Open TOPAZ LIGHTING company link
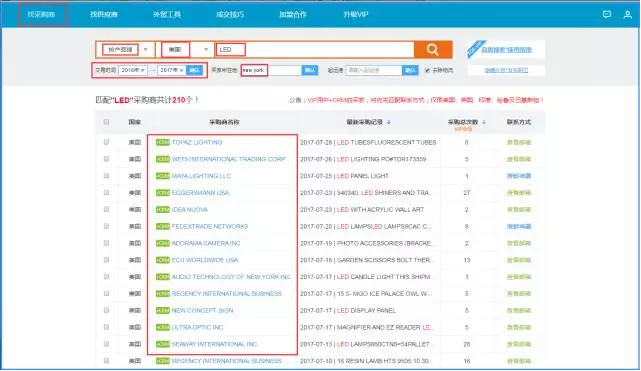 coord(197,142)
